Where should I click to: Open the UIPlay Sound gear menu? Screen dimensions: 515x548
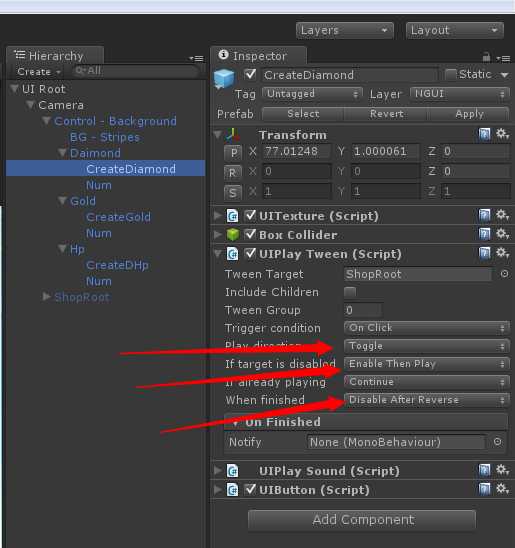tap(502, 470)
